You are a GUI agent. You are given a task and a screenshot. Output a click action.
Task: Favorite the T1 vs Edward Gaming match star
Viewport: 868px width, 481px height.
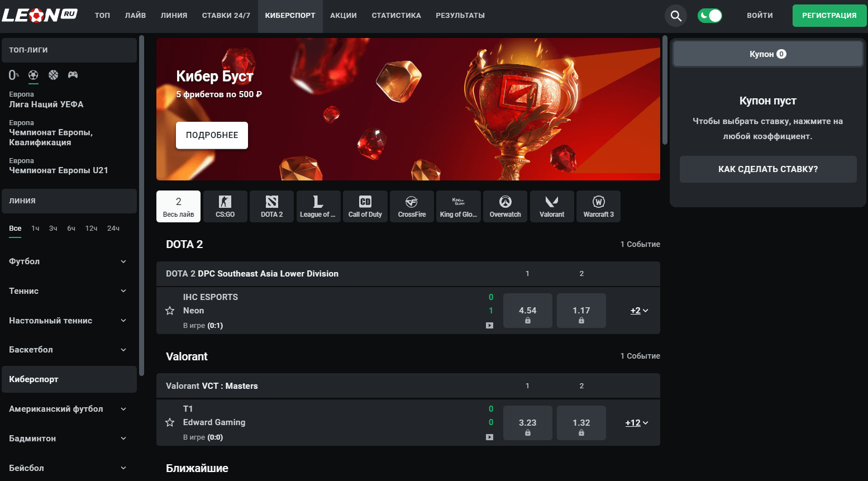pos(170,422)
